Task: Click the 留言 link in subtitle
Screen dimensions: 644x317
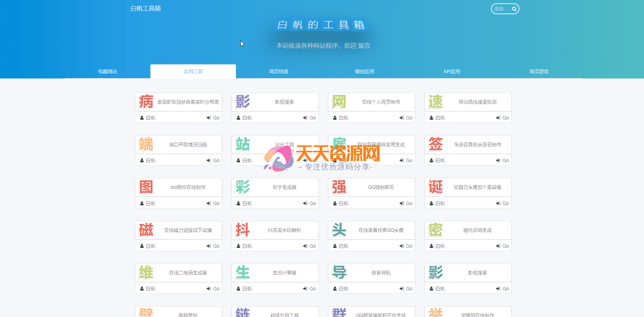Action: [x=364, y=46]
